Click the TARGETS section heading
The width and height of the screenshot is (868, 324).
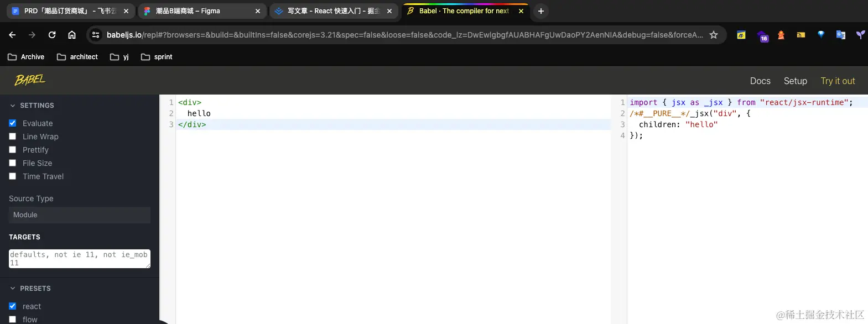tap(24, 237)
